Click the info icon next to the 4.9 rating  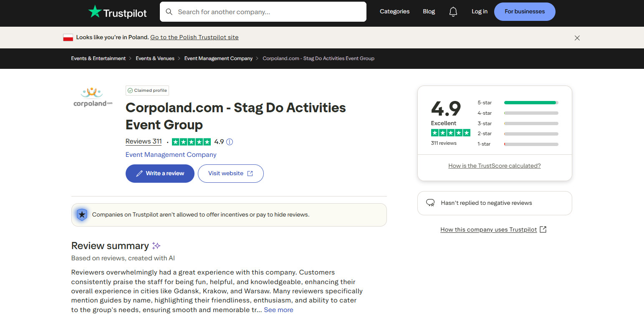229,142
